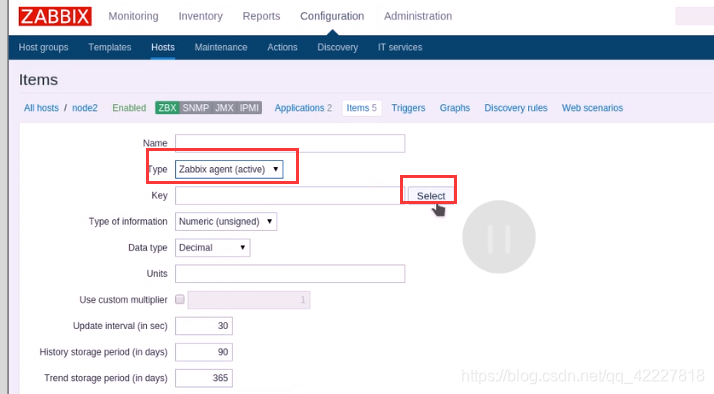Open the Inventory menu
The width and height of the screenshot is (714, 394).
coord(200,16)
